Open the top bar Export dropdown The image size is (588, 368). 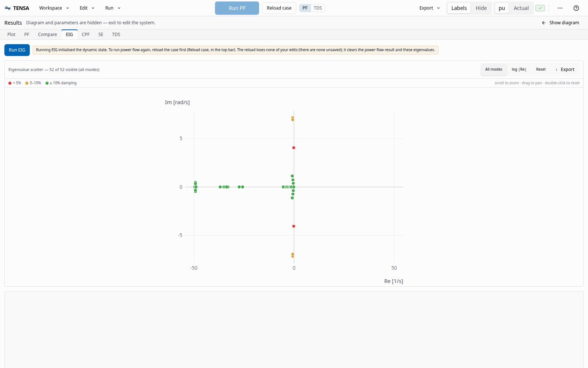point(429,8)
